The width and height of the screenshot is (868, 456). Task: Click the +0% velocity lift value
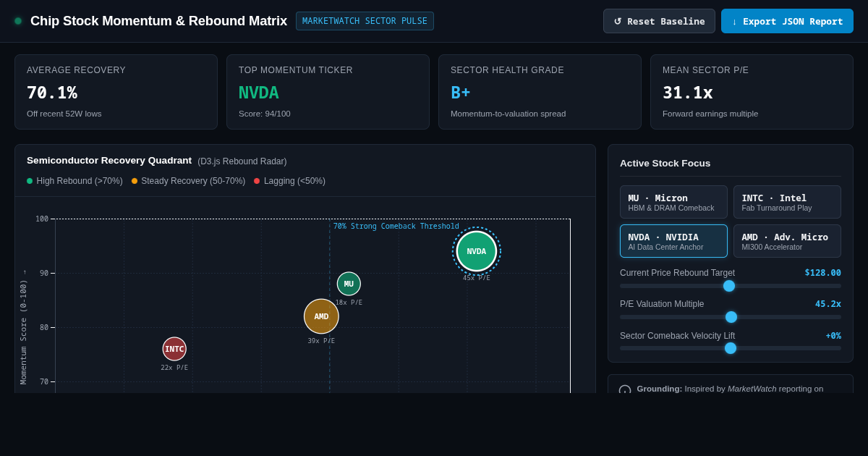pyautogui.click(x=833, y=336)
